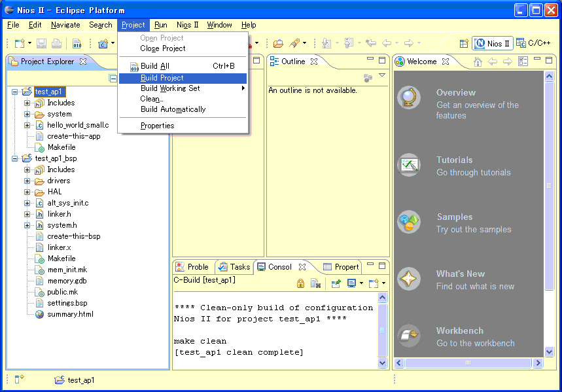
Task: Open the Overview link in Welcome
Action: tap(455, 92)
